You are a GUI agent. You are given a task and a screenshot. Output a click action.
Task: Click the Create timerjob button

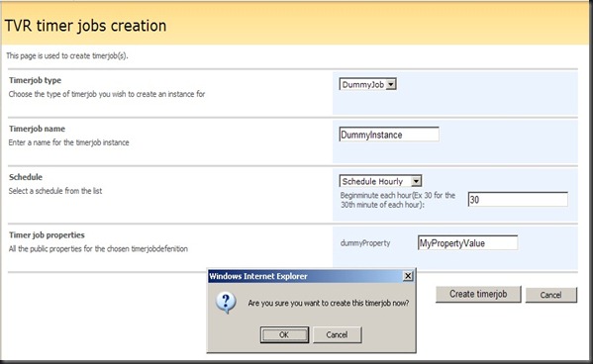[x=478, y=294]
